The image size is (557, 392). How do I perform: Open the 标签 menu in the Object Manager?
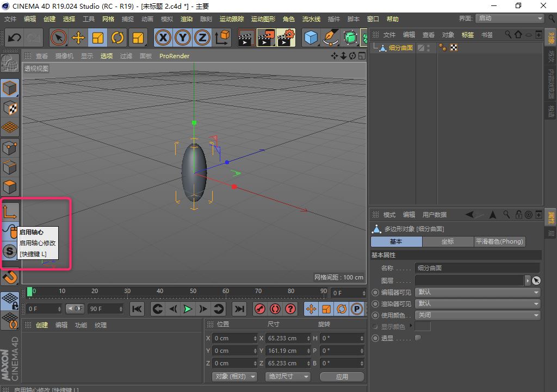click(467, 34)
